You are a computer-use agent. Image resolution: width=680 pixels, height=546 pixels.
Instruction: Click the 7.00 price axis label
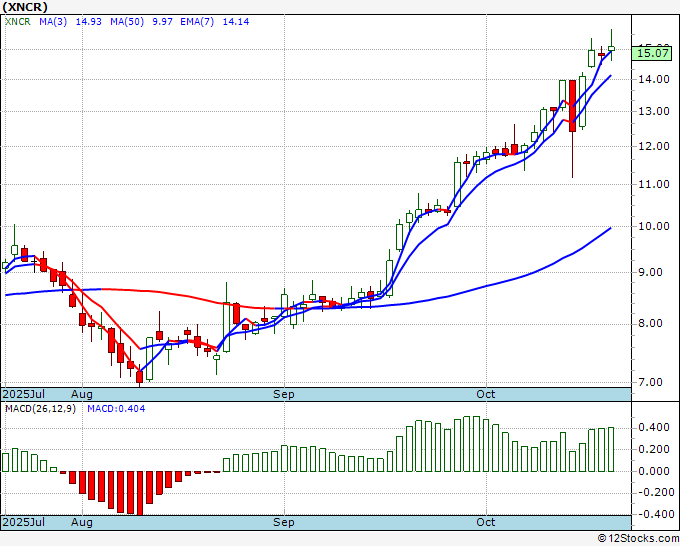click(x=651, y=383)
